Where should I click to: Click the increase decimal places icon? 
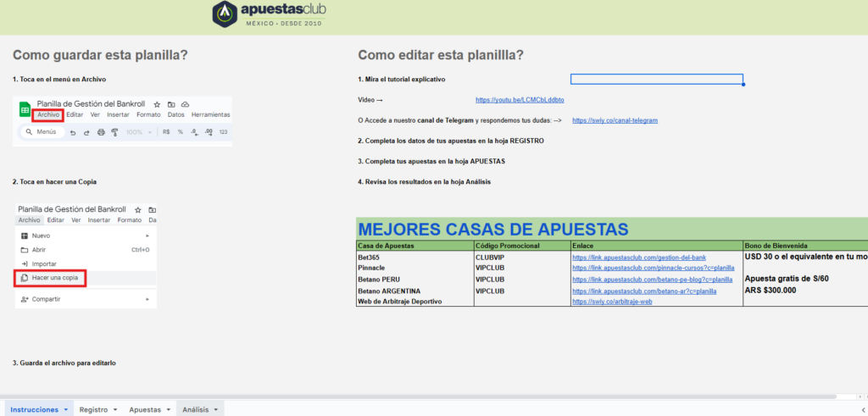pyautogui.click(x=209, y=132)
